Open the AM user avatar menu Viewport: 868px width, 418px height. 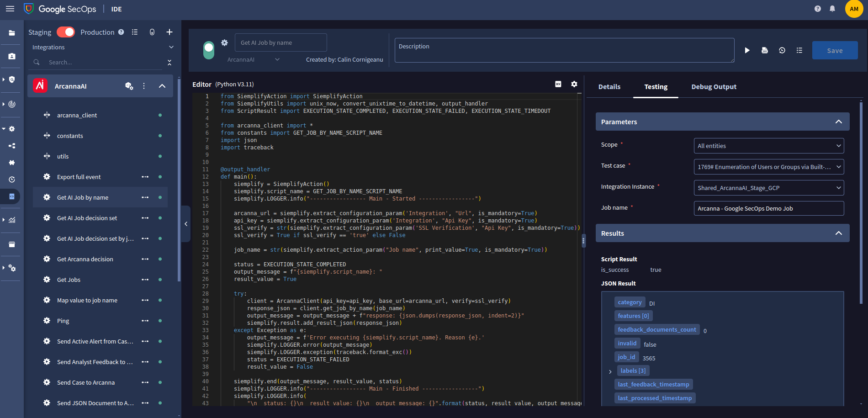[854, 9]
